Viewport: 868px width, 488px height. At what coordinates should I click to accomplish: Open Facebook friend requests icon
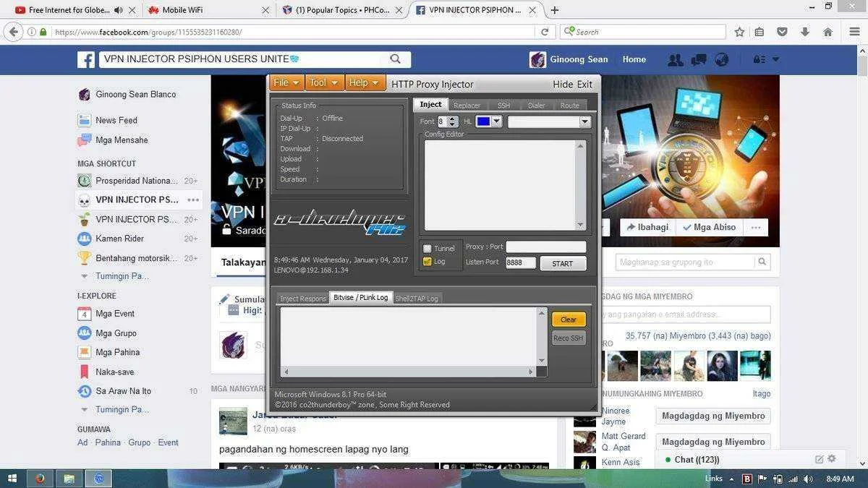pos(676,60)
